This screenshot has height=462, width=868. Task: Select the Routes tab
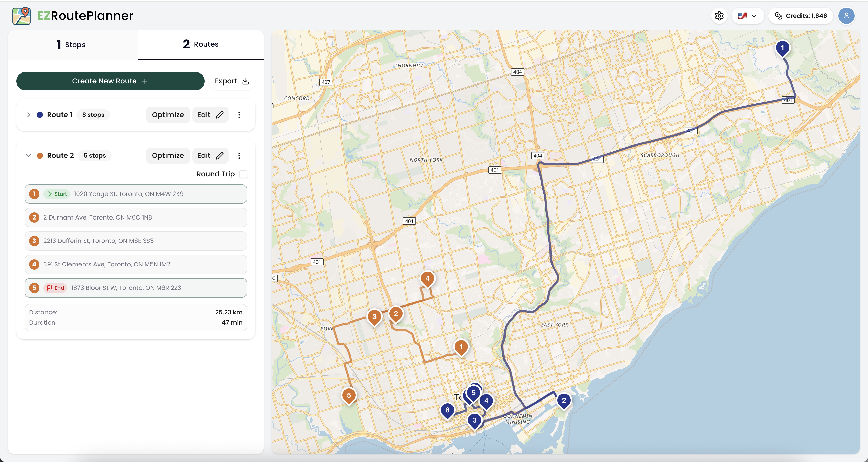pos(201,44)
